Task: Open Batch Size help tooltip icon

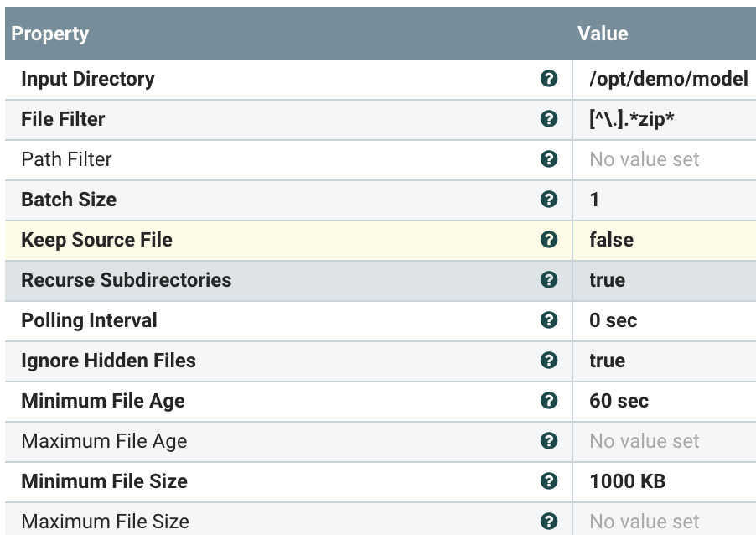Action: (x=549, y=200)
